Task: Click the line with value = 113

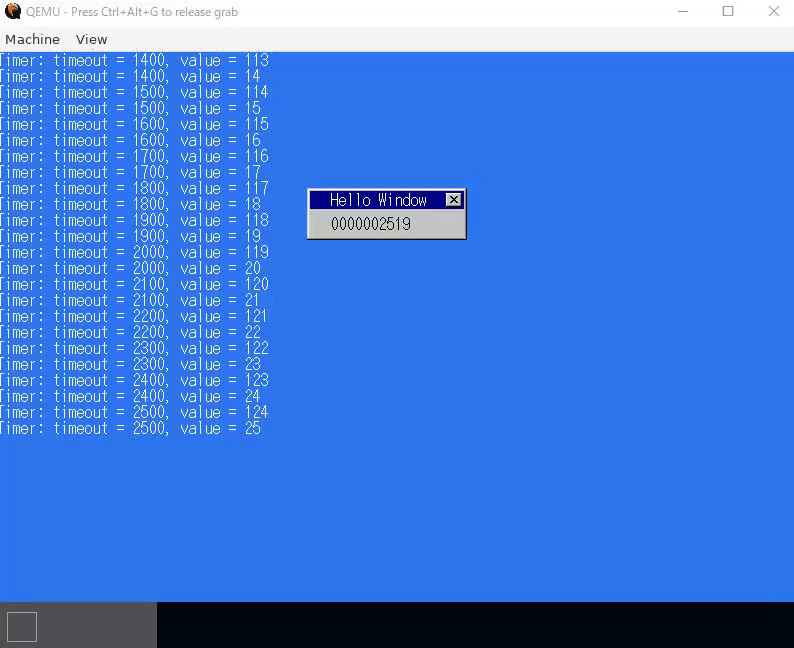Action: pyautogui.click(x=134, y=61)
